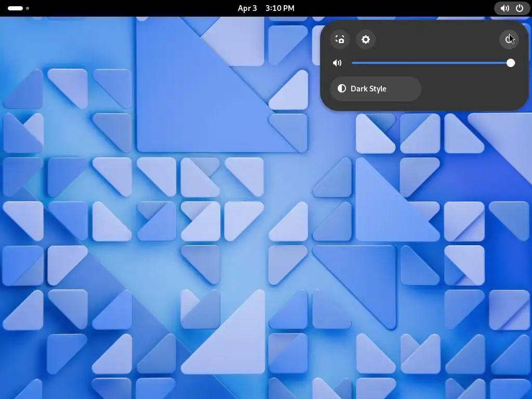532x399 pixels.
Task: Open the power off menu button
Action: (509, 39)
